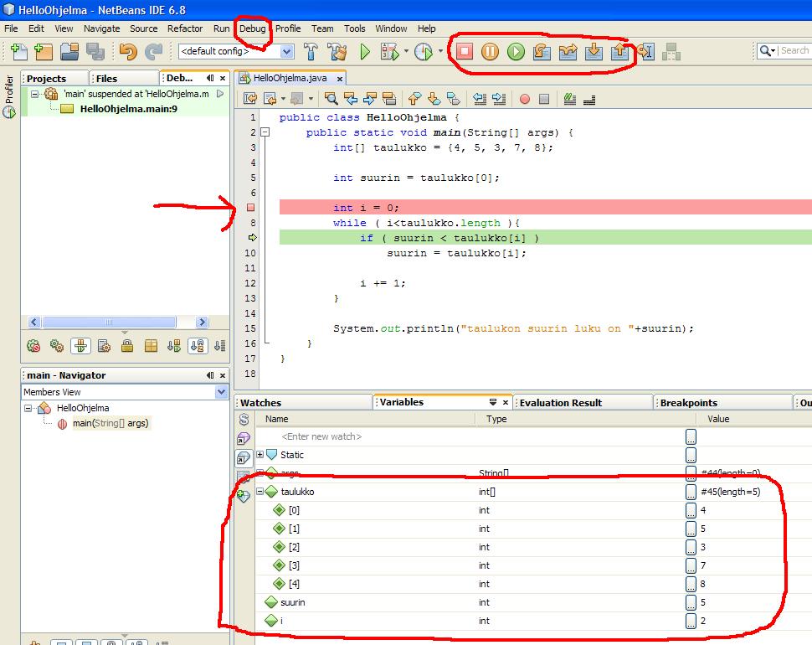This screenshot has width=812, height=645.
Task: Resume the 'main' thread with its arrow button
Action: point(220,94)
